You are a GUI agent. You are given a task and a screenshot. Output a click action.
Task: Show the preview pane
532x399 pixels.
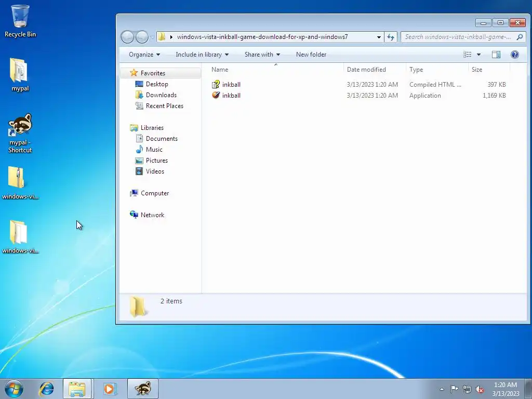pos(496,55)
